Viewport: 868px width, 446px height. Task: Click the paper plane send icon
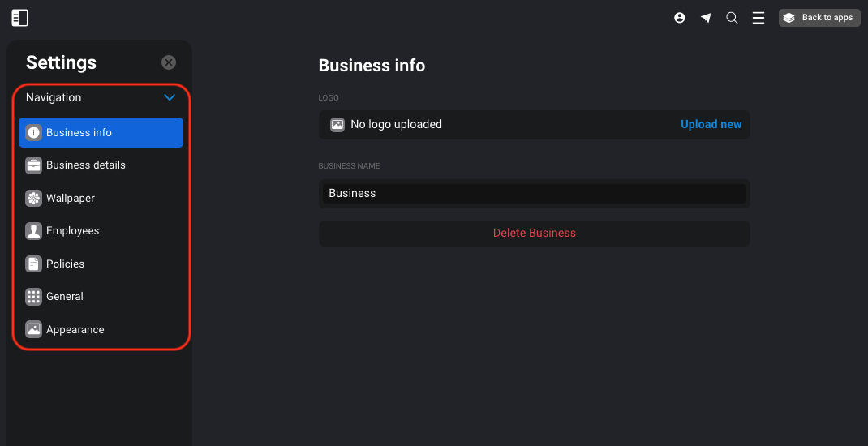pos(706,18)
